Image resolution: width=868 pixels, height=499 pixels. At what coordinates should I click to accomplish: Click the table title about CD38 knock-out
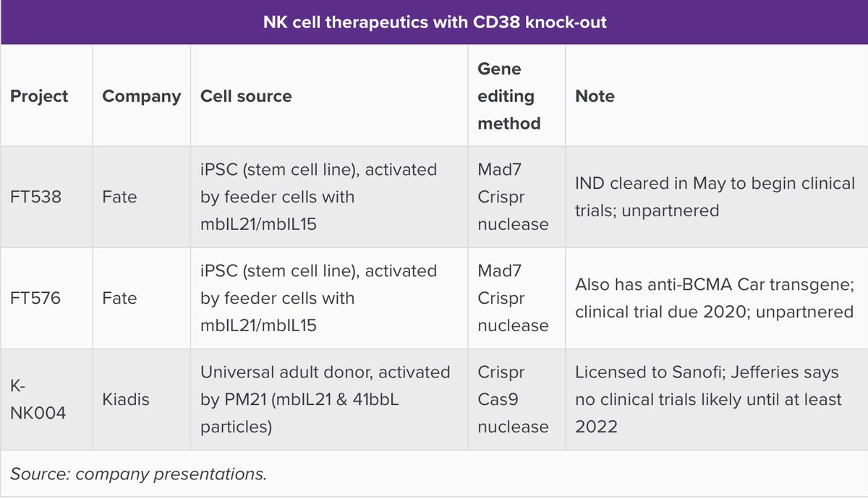click(434, 22)
